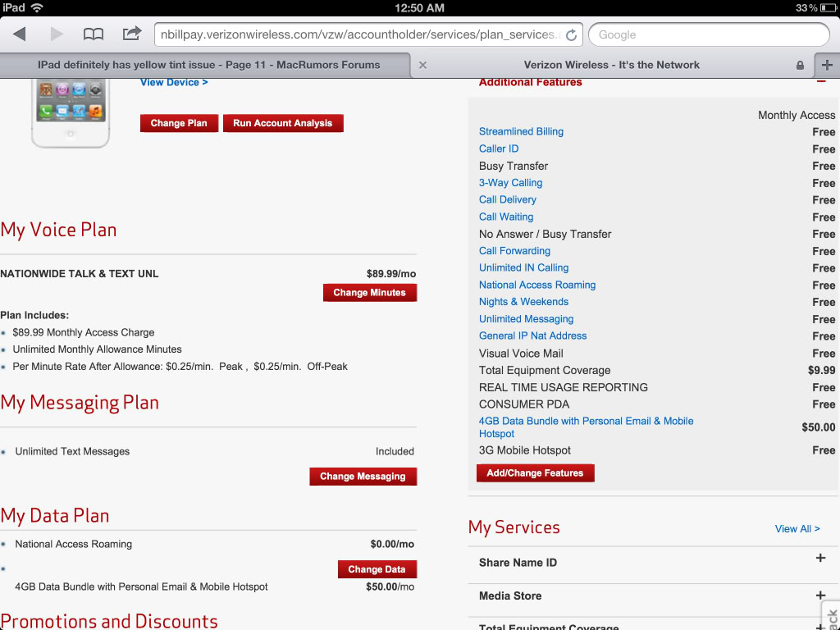
Task: Click My Voice Plan heading
Action: 58,230
